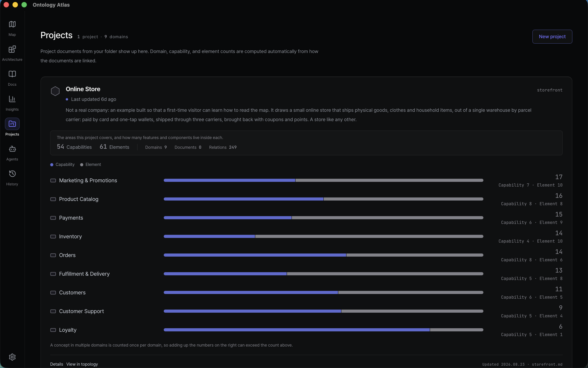The image size is (588, 368).
Task: Click the Marketing & Promotions domain icon
Action: point(53,181)
